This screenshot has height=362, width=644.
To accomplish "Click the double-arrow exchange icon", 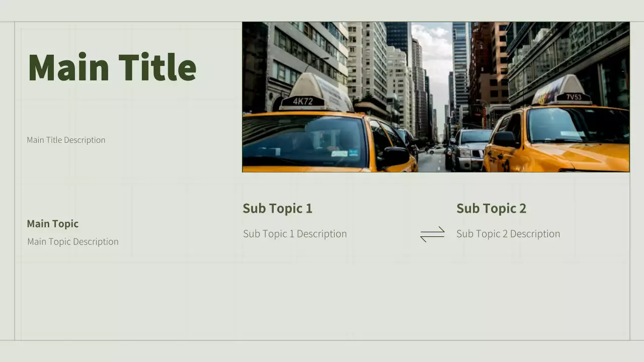I will (x=432, y=234).
